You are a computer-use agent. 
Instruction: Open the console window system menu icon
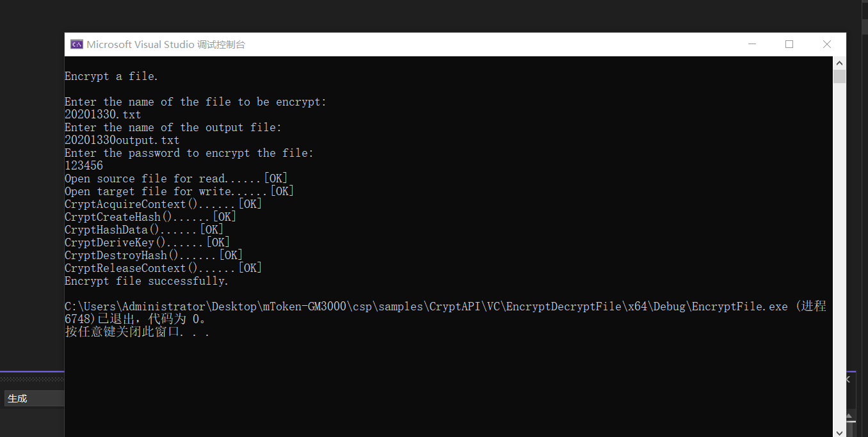[77, 44]
